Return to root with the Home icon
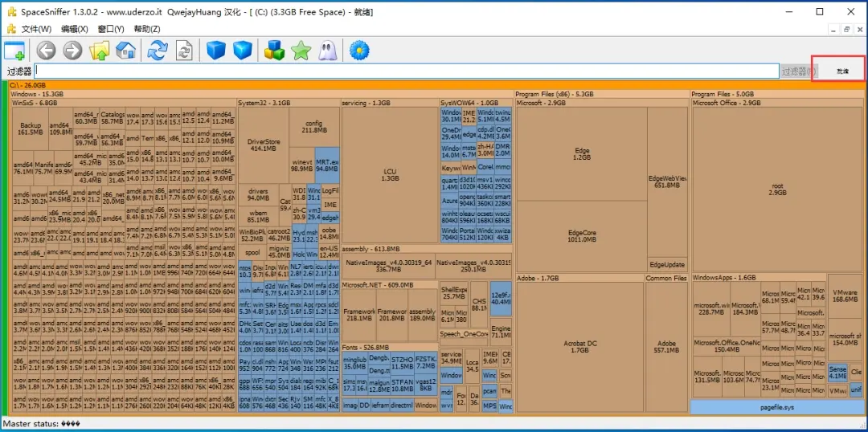868x432 pixels. [x=125, y=51]
